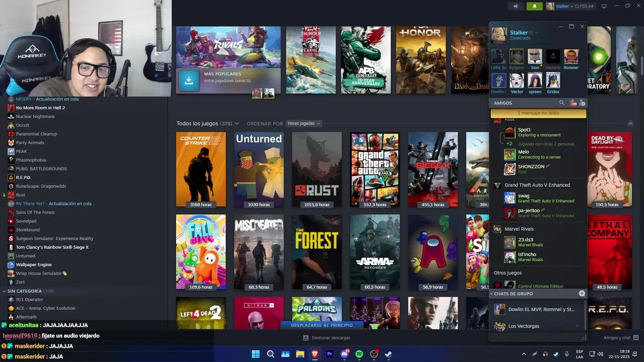Open the Dowlin EL MVP group chat
This screenshot has height=362, width=644.
pos(537,309)
